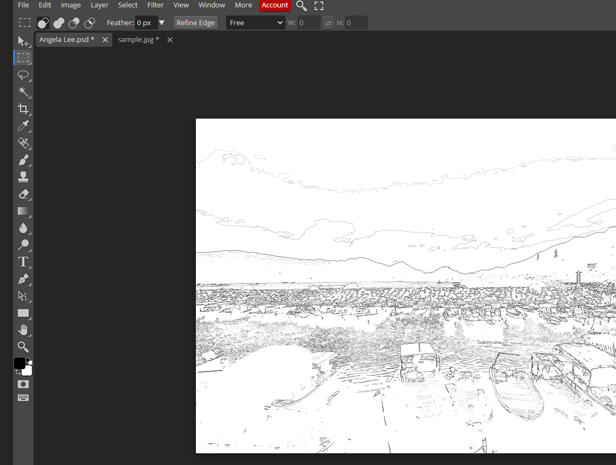Close the Angela Lee.psd tab
Screen dimensions: 616x465
click(105, 40)
